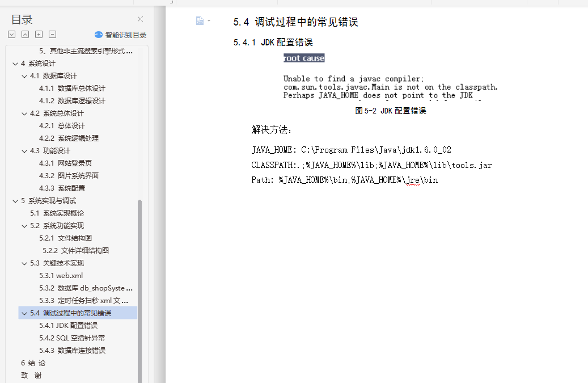This screenshot has height=383, width=588.
Task: Click the highlighted 'root cause' text in image
Action: click(304, 58)
